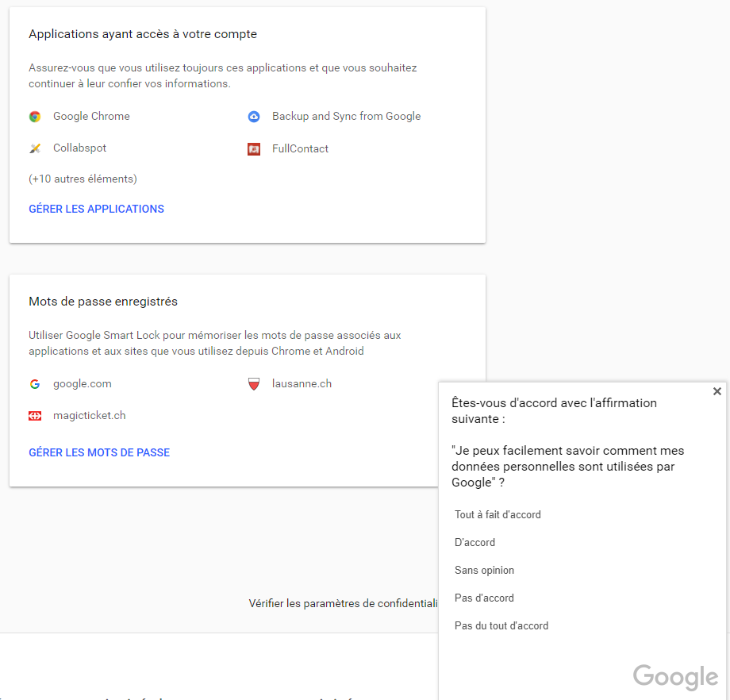Click the google.com G logo icon
The width and height of the screenshot is (730, 700).
coord(35,384)
